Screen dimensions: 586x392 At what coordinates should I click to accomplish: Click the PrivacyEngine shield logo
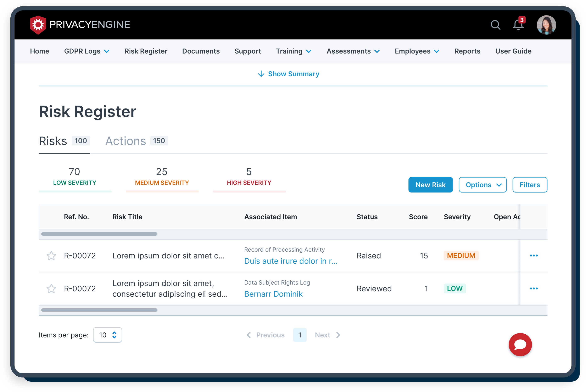point(38,24)
